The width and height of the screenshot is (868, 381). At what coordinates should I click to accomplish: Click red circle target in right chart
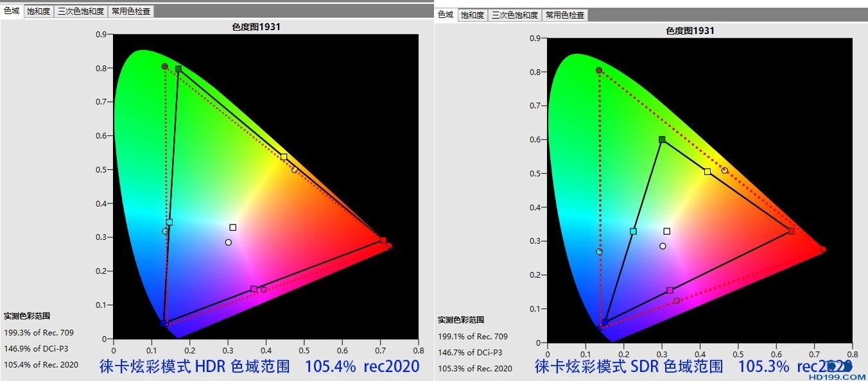pos(823,250)
